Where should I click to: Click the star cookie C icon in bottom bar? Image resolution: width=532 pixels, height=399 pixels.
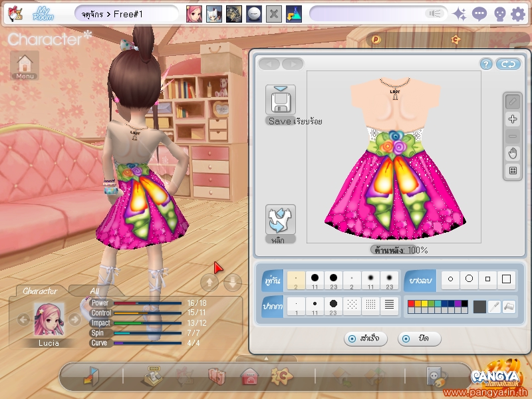coord(281,376)
